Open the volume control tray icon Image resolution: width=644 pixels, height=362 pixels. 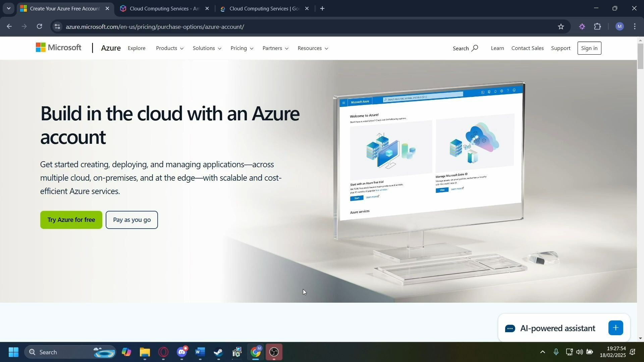(x=579, y=352)
